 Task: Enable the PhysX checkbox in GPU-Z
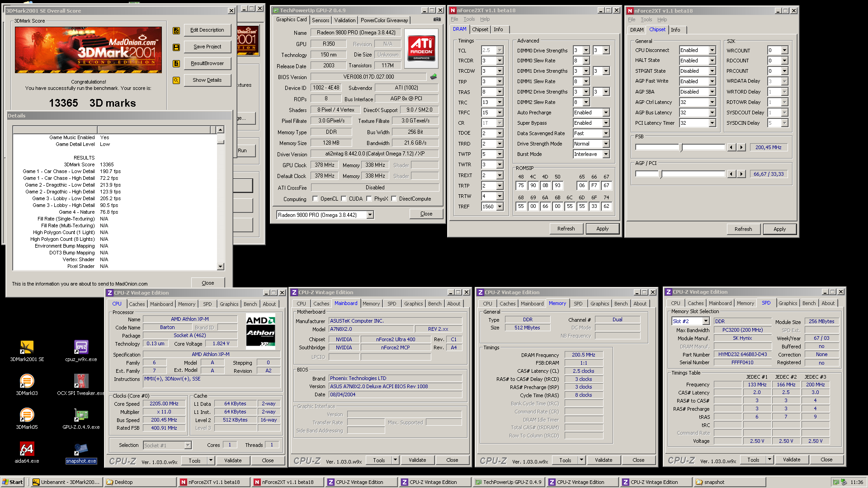click(x=369, y=199)
